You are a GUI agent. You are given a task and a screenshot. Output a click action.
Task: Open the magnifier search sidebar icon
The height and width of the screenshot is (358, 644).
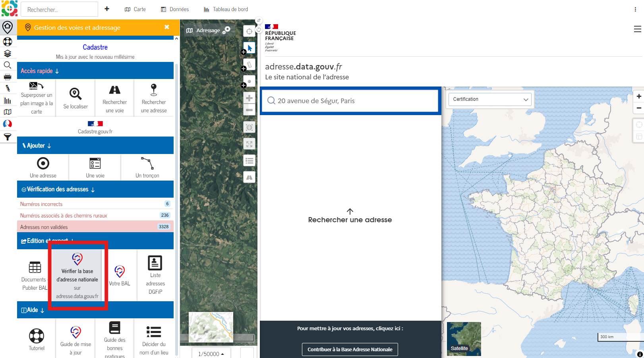(x=8, y=65)
